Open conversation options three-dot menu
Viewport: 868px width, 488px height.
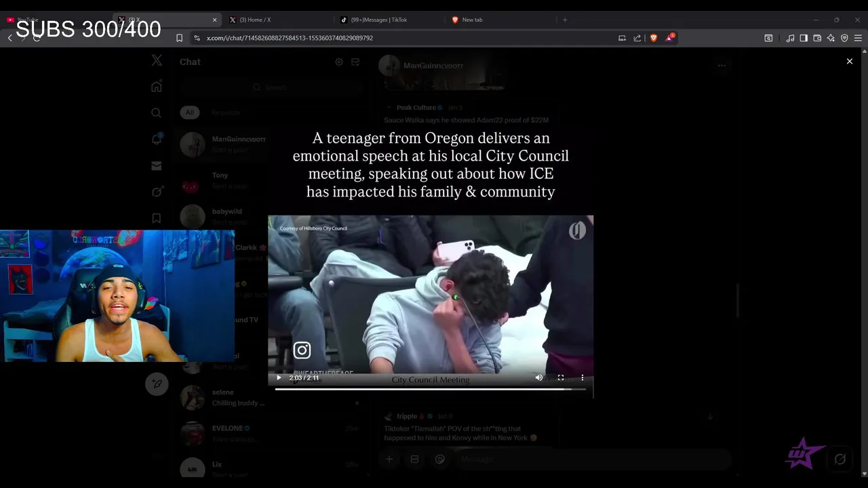pyautogui.click(x=722, y=66)
